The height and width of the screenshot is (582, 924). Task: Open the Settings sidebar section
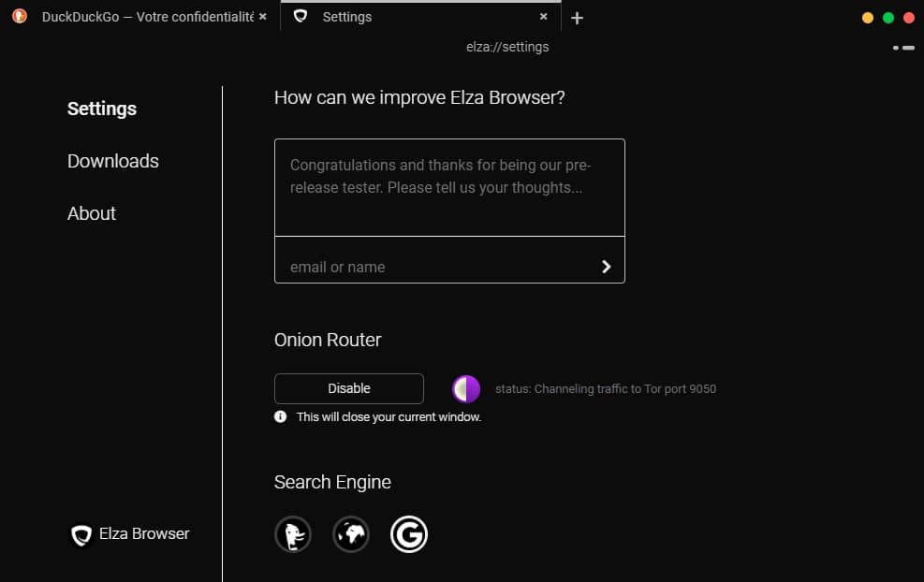point(102,109)
